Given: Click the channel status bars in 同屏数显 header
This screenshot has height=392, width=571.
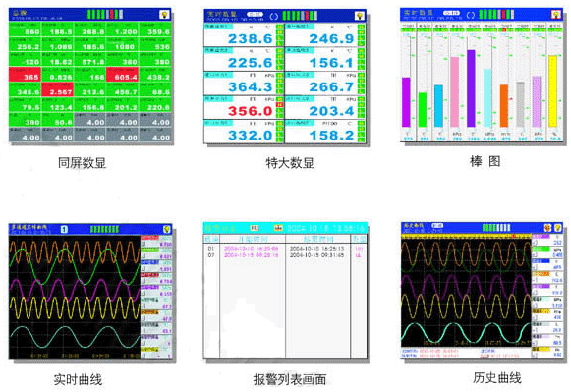Looking at the screenshot, I should 105,15.
